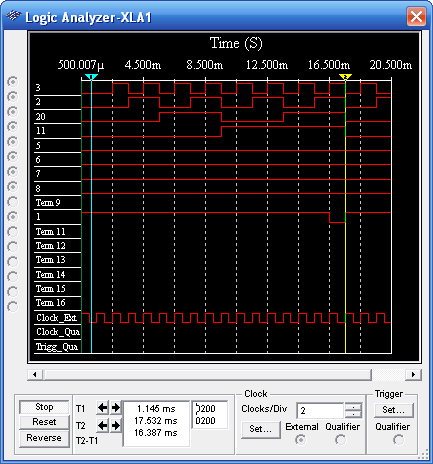Enable the Term 13 channel radio button
433x464 pixels.
[x=13, y=262]
